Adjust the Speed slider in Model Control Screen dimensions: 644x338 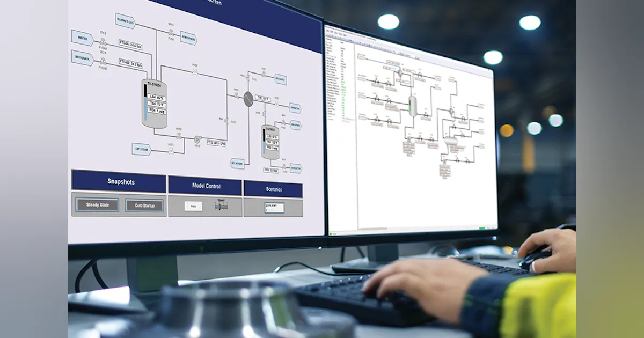click(221, 207)
